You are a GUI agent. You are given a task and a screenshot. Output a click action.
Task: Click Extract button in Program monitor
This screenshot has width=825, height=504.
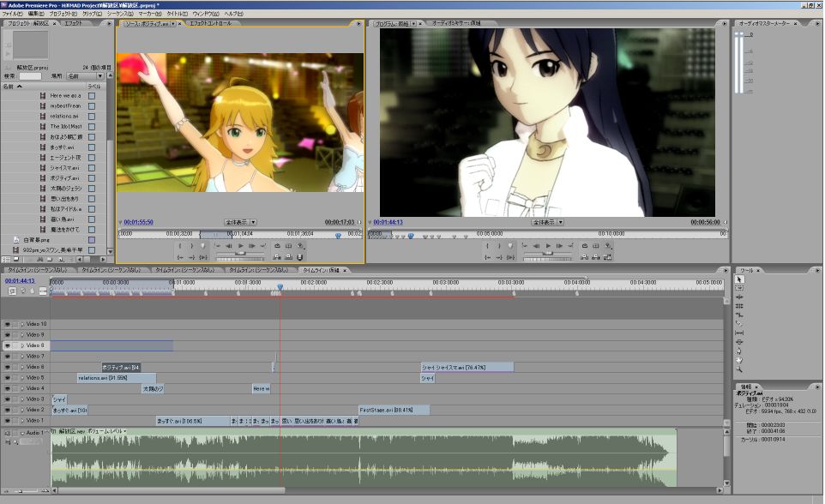tap(596, 257)
